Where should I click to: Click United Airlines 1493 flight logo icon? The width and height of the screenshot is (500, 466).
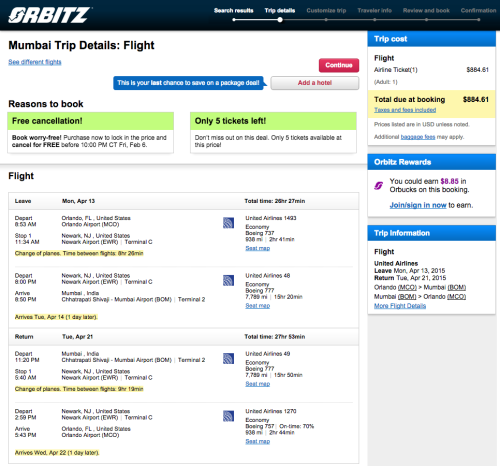228,223
